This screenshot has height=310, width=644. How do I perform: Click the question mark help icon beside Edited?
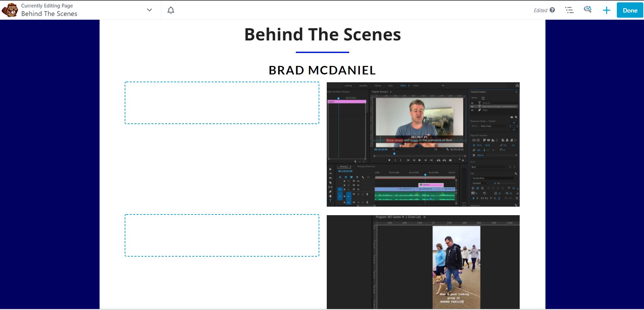[x=552, y=10]
